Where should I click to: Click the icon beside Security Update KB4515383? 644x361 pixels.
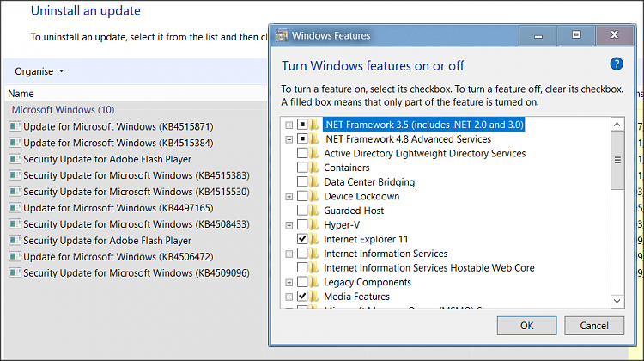pos(15,175)
